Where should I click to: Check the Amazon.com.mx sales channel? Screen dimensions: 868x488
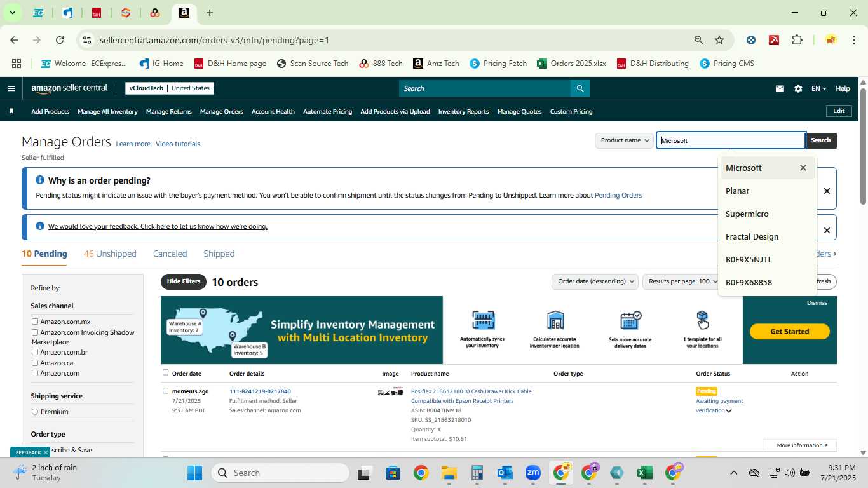point(35,322)
